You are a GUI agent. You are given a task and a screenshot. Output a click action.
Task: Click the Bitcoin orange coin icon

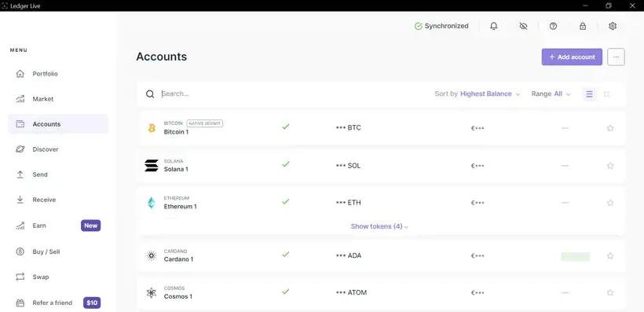152,128
